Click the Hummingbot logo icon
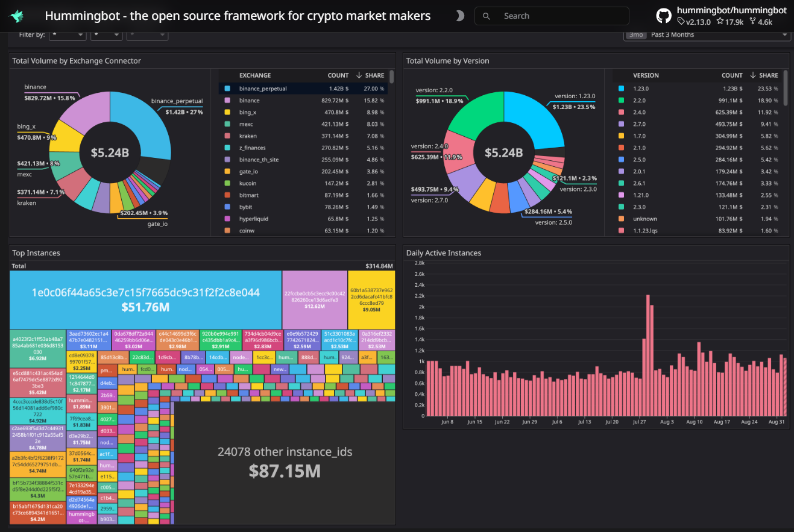This screenshot has height=532, width=794. coord(17,16)
